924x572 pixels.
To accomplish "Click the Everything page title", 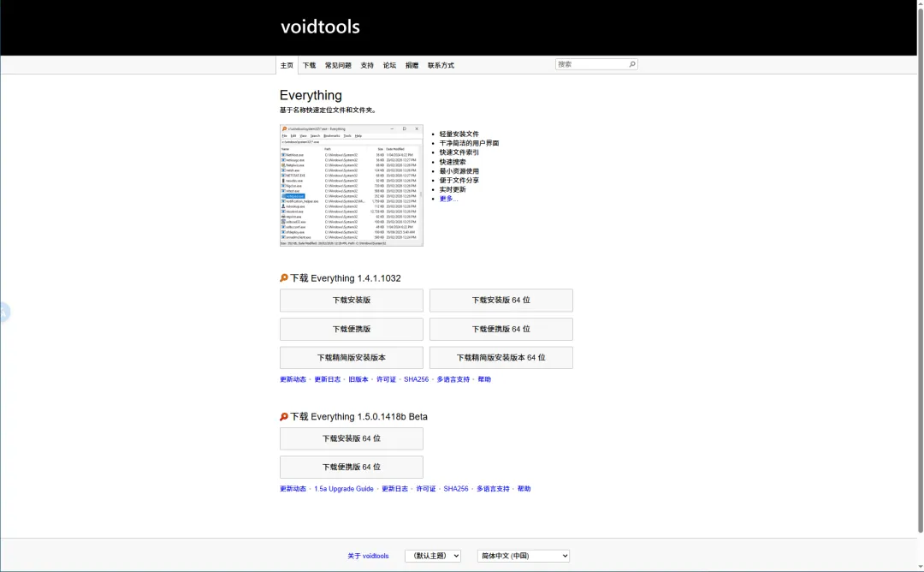I will point(311,95).
